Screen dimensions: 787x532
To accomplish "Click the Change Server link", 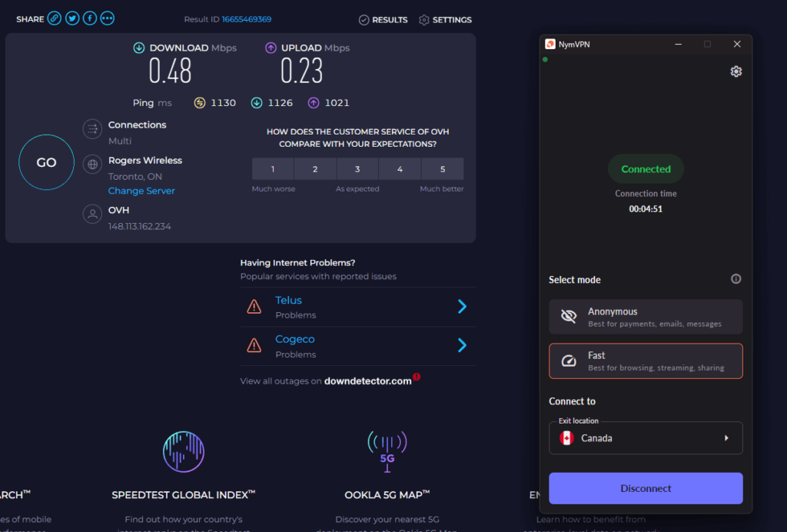I will [141, 190].
